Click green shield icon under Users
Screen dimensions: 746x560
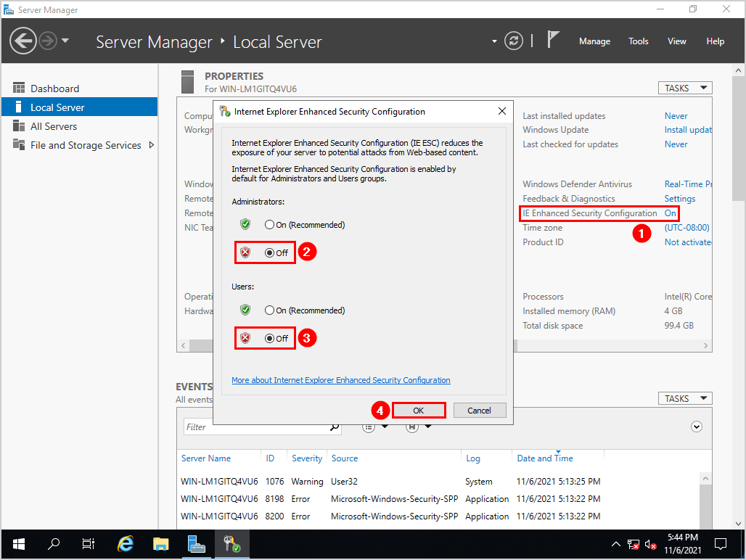point(245,310)
